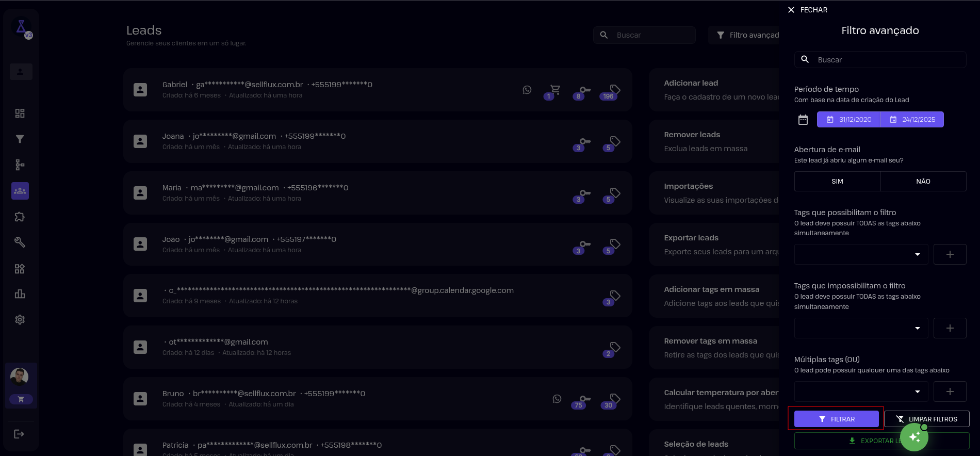The width and height of the screenshot is (980, 456).
Task: Click the logout icon in sidebar
Action: [x=19, y=434]
